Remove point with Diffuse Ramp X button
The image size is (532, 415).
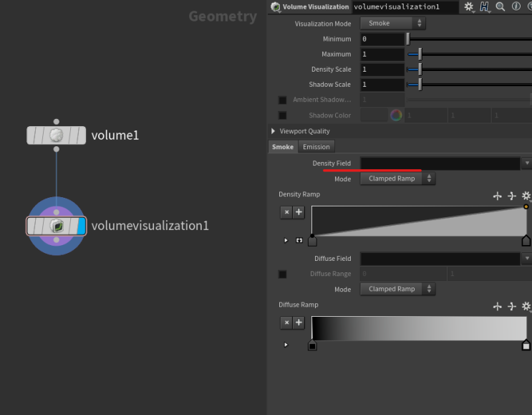tap(286, 323)
